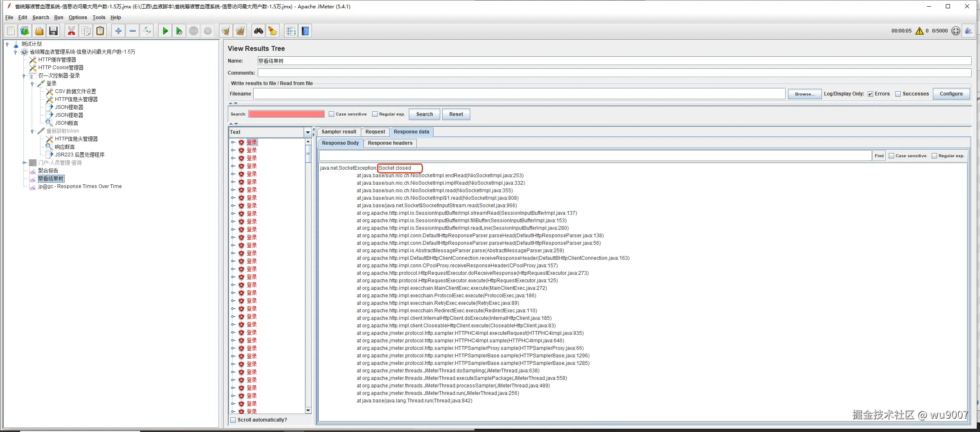The image size is (980, 432).
Task: Expand all tree nodes with plus icon
Action: (118, 31)
